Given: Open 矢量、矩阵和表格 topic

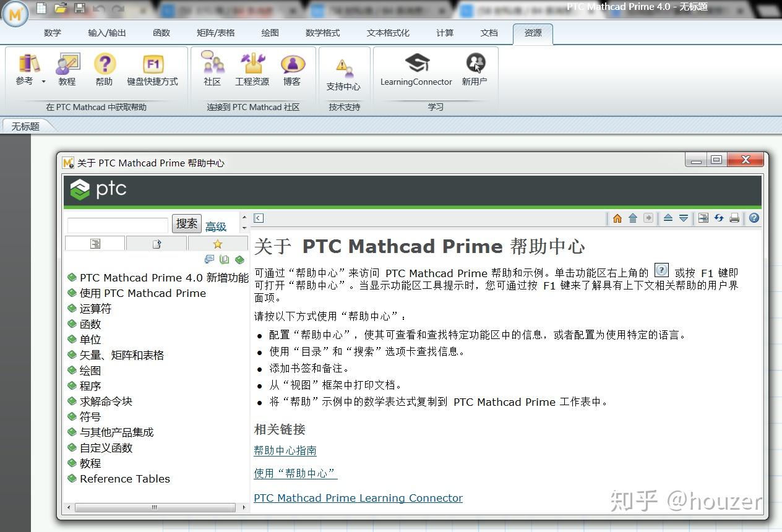Looking at the screenshot, I should 122,355.
